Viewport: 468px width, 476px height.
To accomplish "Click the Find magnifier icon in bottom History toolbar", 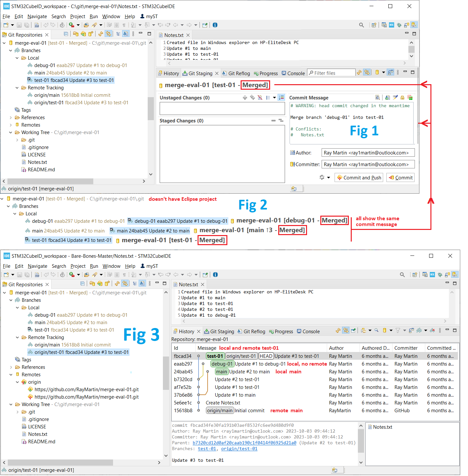I will point(377,331).
